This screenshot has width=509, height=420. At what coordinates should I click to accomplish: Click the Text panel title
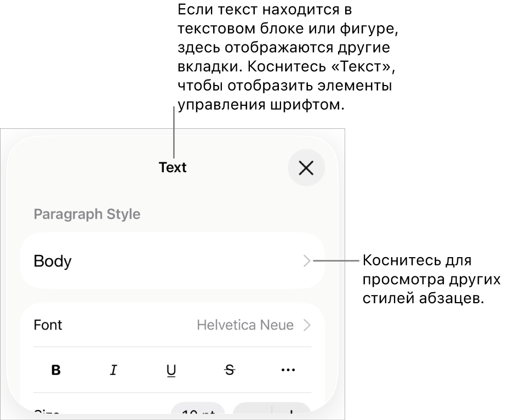click(173, 168)
